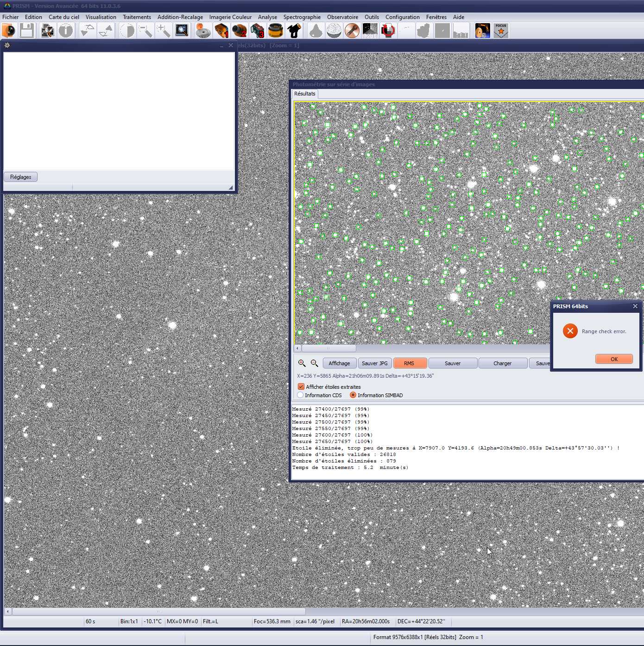Click the camera 3 toolbar icon
The height and width of the screenshot is (646, 644).
[257, 31]
